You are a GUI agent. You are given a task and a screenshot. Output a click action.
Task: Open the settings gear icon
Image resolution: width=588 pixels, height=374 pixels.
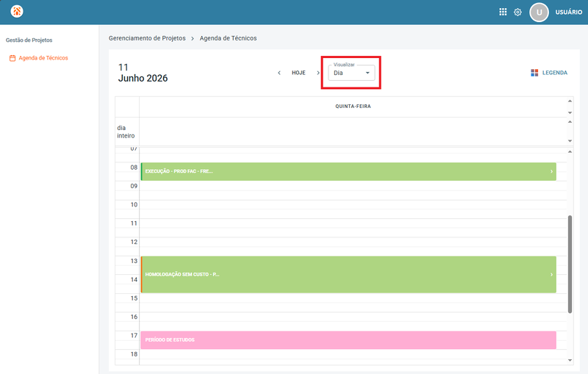(517, 12)
